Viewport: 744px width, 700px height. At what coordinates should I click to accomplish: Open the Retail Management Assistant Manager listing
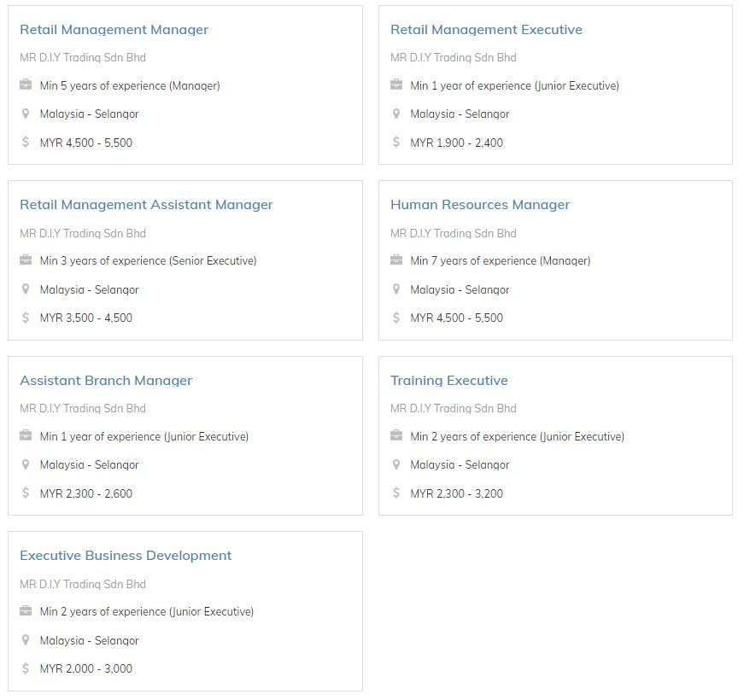(x=146, y=205)
